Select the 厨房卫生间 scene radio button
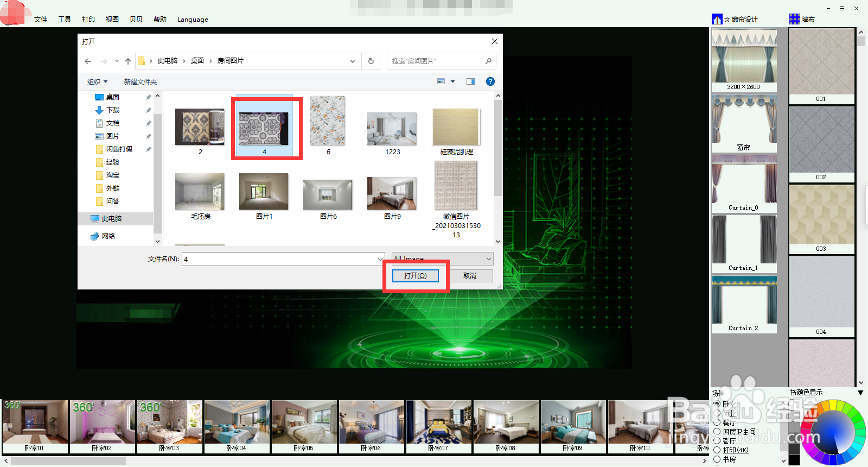The height and width of the screenshot is (467, 868). coord(717,432)
